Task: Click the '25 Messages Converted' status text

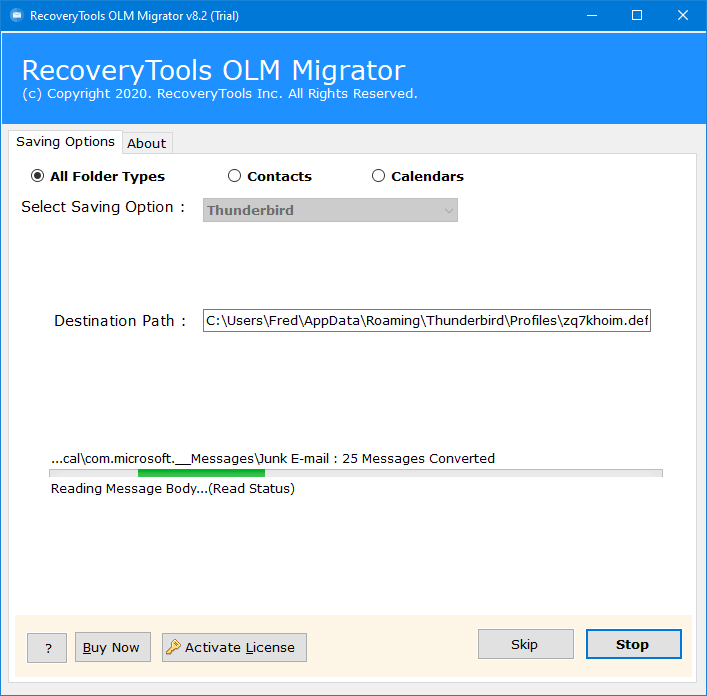Action: click(x=418, y=458)
